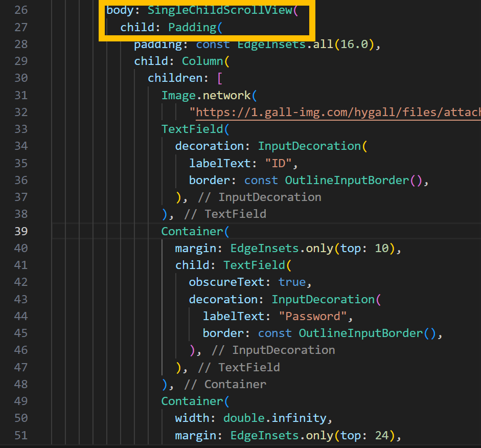Click line number 31 in the gutter
The width and height of the screenshot is (481, 448).
coord(21,95)
